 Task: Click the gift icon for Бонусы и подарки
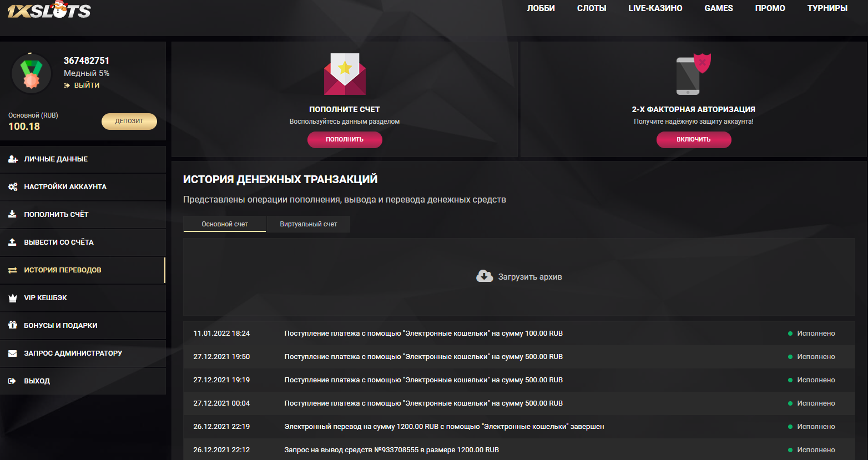pyautogui.click(x=13, y=325)
